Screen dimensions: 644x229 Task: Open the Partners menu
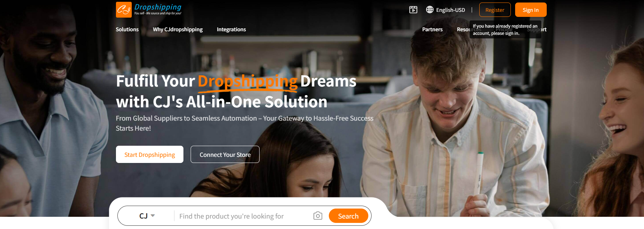pyautogui.click(x=432, y=29)
